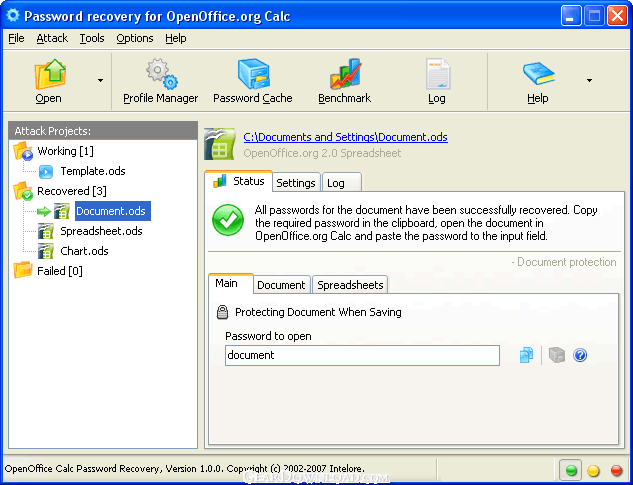633x485 pixels.
Task: Click the yellow status bar button
Action: [593, 470]
